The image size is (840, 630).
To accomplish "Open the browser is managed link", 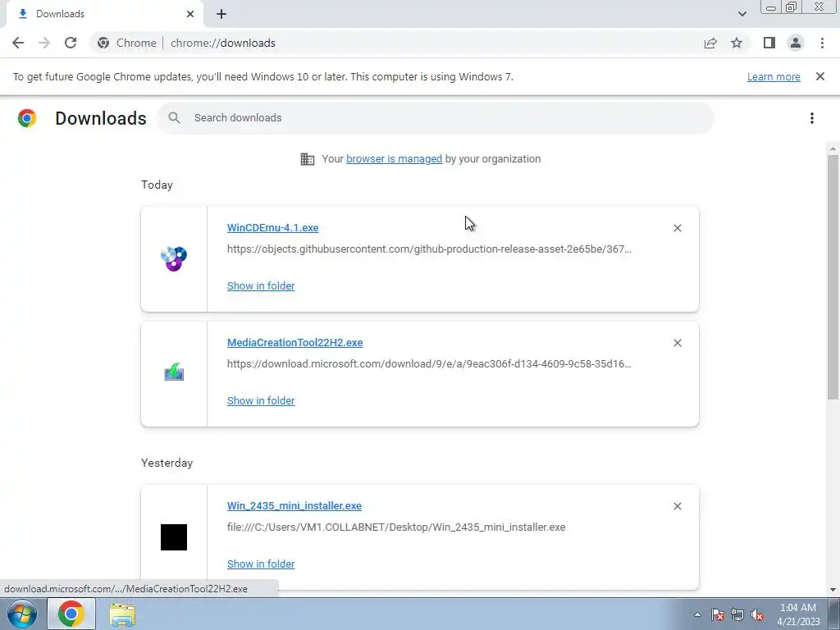I will [x=394, y=159].
